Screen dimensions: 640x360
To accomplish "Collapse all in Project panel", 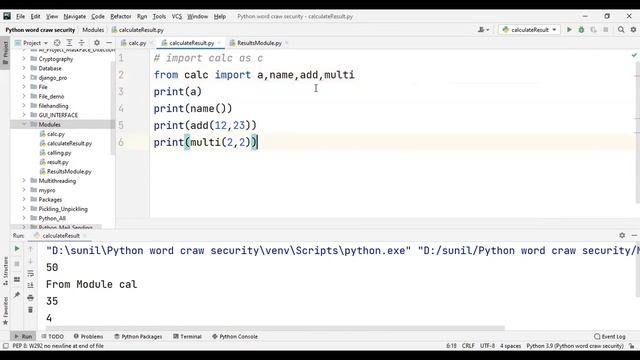I will [x=82, y=43].
